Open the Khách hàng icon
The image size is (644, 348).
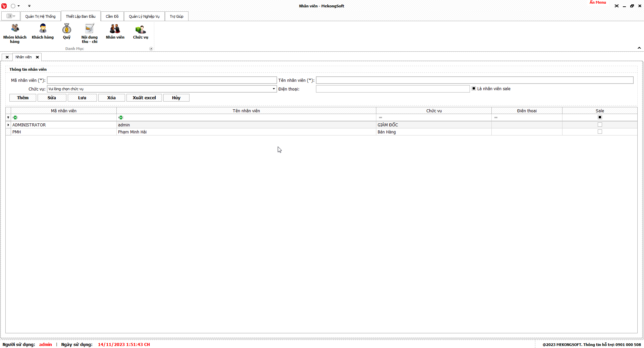click(43, 32)
